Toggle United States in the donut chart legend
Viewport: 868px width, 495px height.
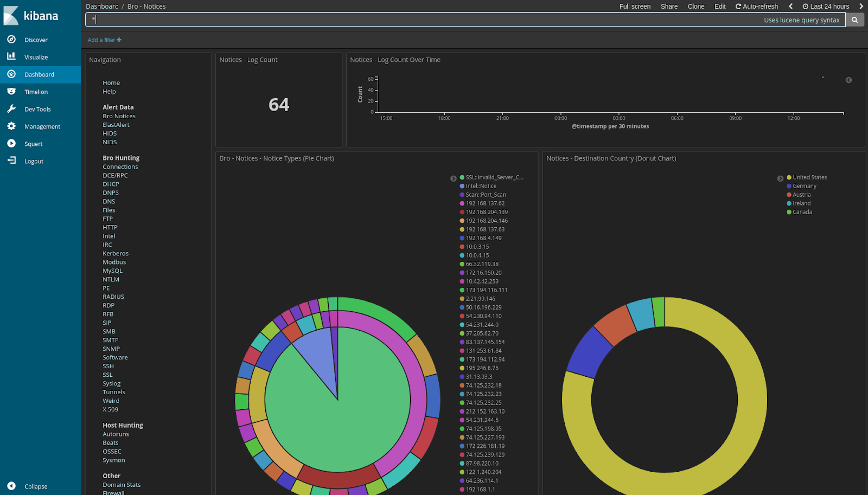tap(810, 177)
